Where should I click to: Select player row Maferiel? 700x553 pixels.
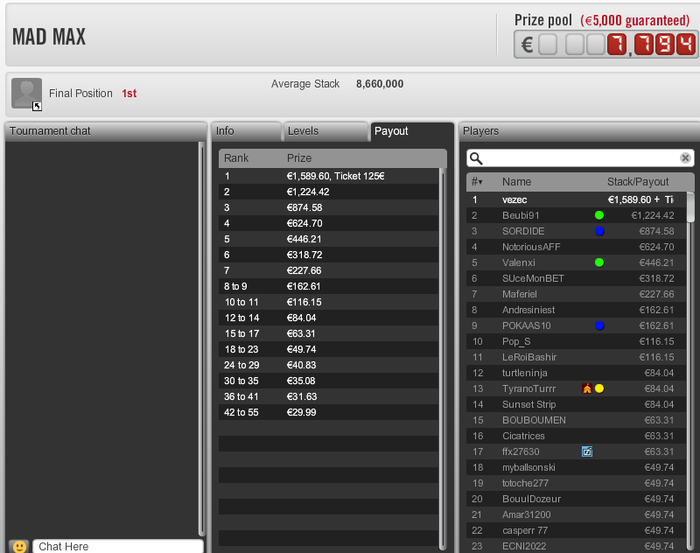pos(576,294)
